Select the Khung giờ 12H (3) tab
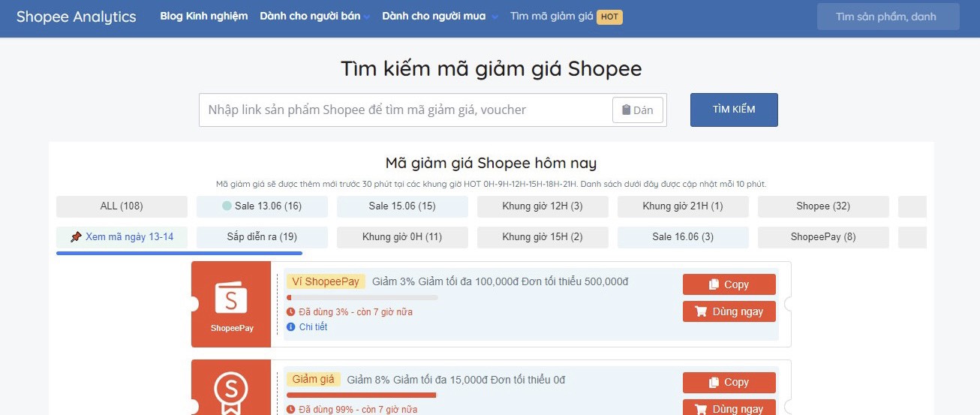This screenshot has width=980, height=415. coord(543,206)
